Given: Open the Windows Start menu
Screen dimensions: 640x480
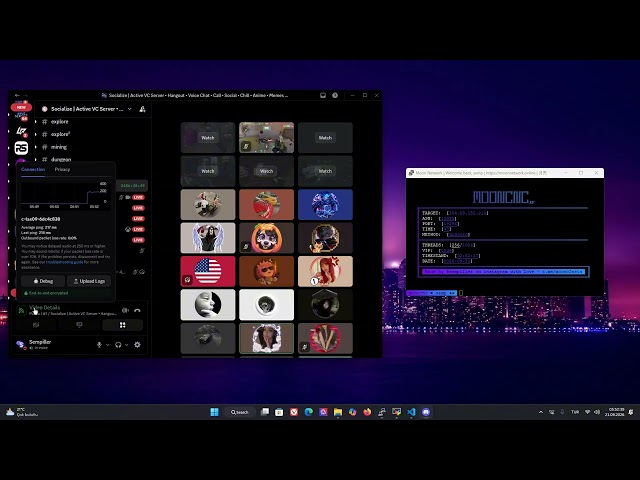Looking at the screenshot, I should coord(214,412).
